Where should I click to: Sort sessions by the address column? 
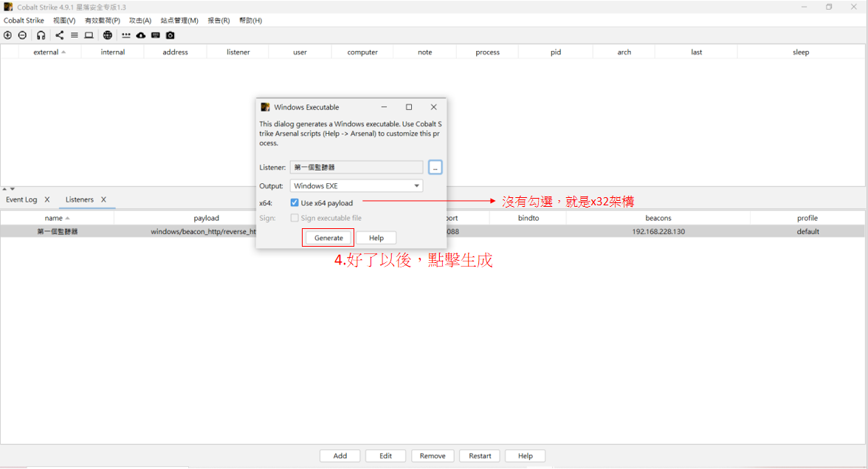pyautogui.click(x=175, y=52)
